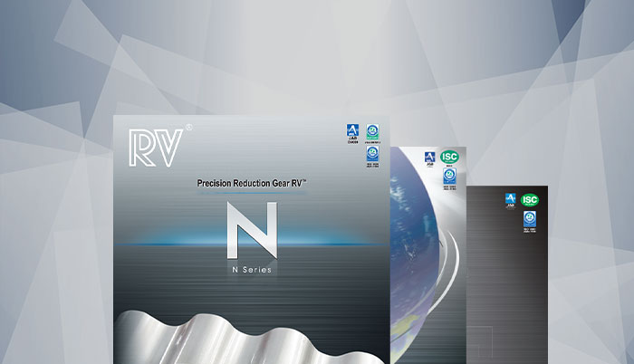Click the TM mark after 'Gear RV'
The image size is (634, 364).
pos(304,180)
